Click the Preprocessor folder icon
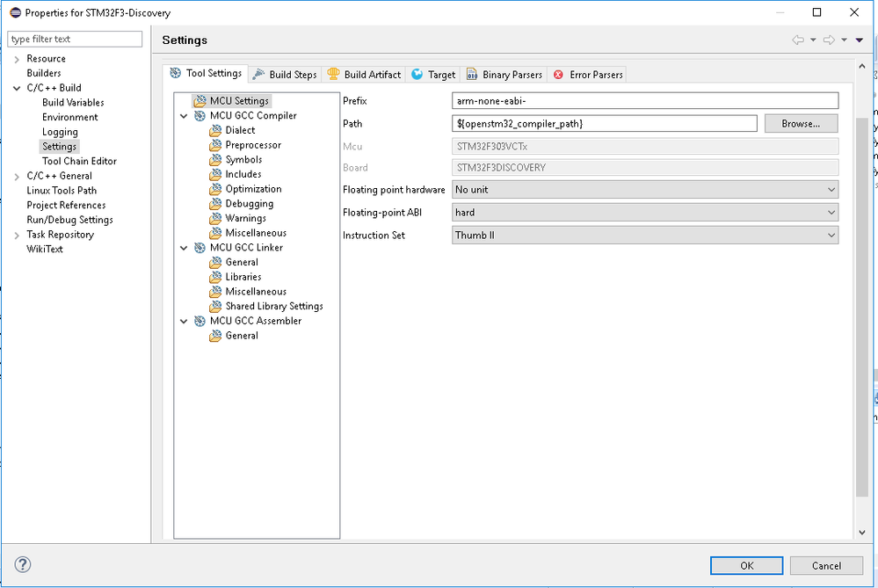The image size is (878, 588). point(215,145)
